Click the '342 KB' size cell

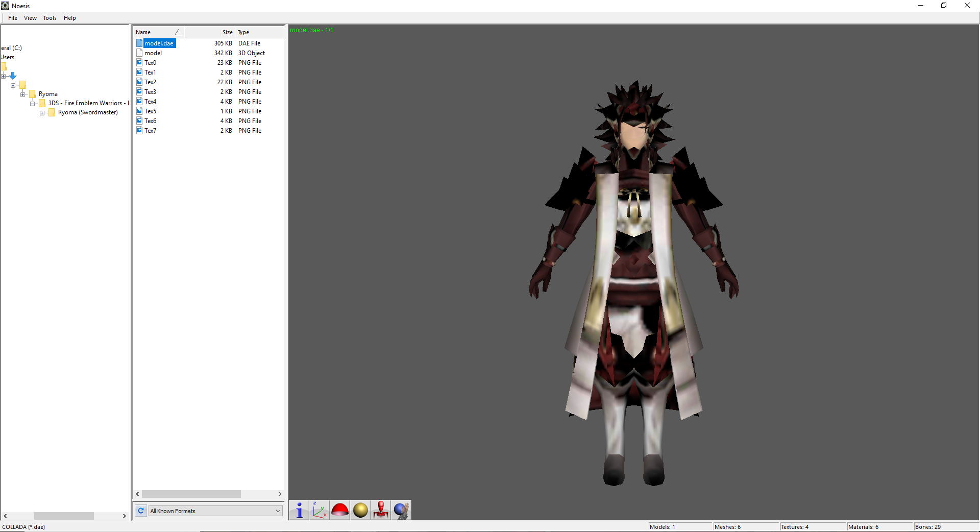pyautogui.click(x=223, y=53)
